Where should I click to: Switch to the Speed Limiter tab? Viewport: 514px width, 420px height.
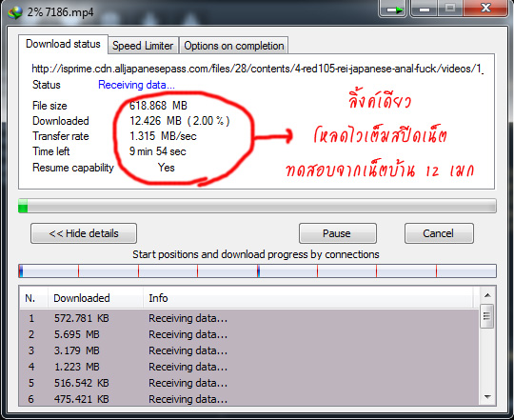143,46
